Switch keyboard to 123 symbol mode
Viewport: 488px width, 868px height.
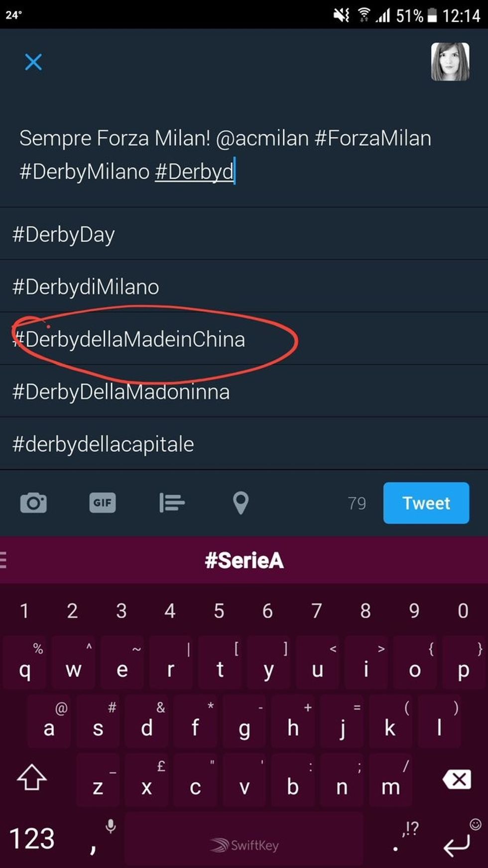(32, 837)
